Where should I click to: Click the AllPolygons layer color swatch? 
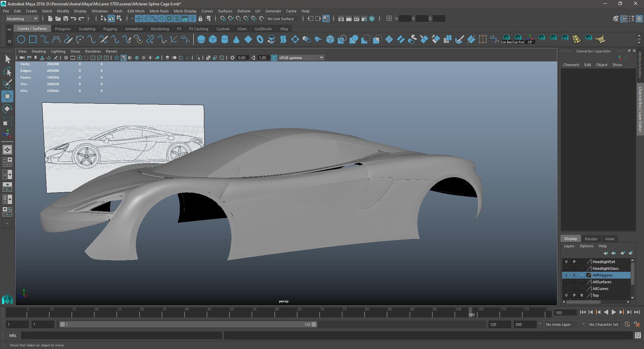[x=589, y=275]
